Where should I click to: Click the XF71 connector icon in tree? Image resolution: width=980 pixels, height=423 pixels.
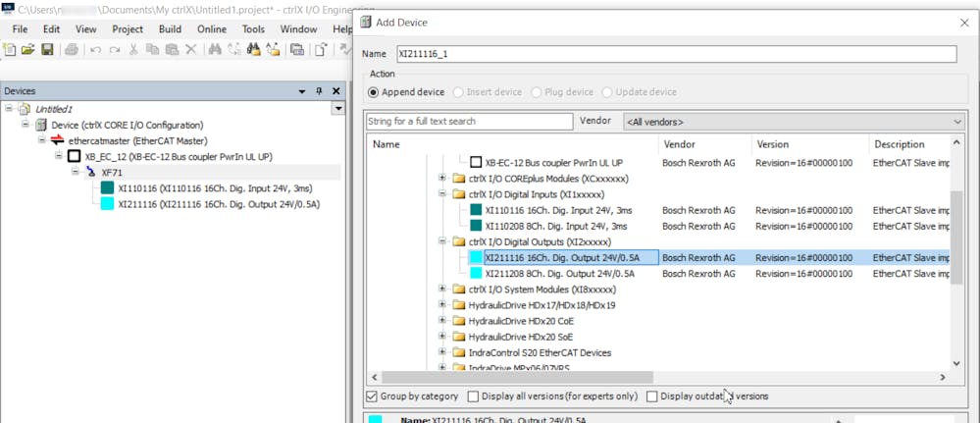pos(91,173)
